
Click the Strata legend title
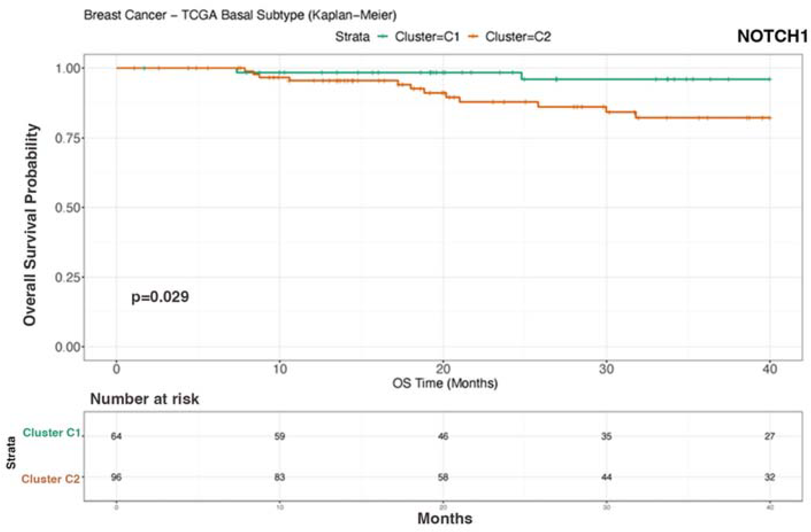click(352, 37)
